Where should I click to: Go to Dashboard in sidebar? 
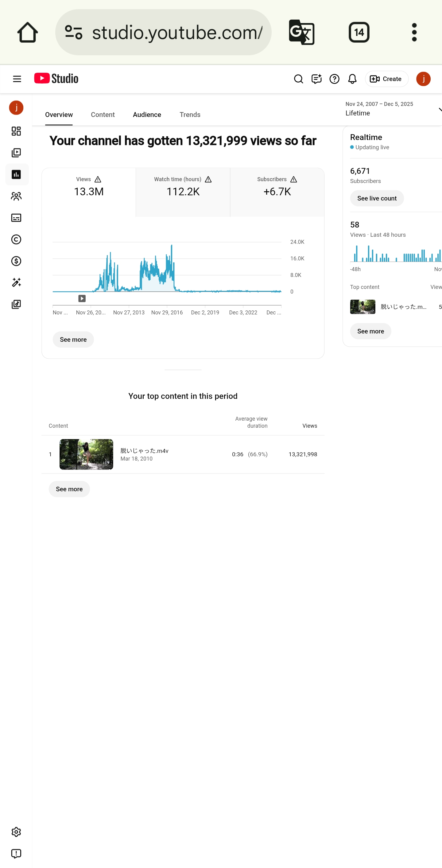tap(16, 131)
